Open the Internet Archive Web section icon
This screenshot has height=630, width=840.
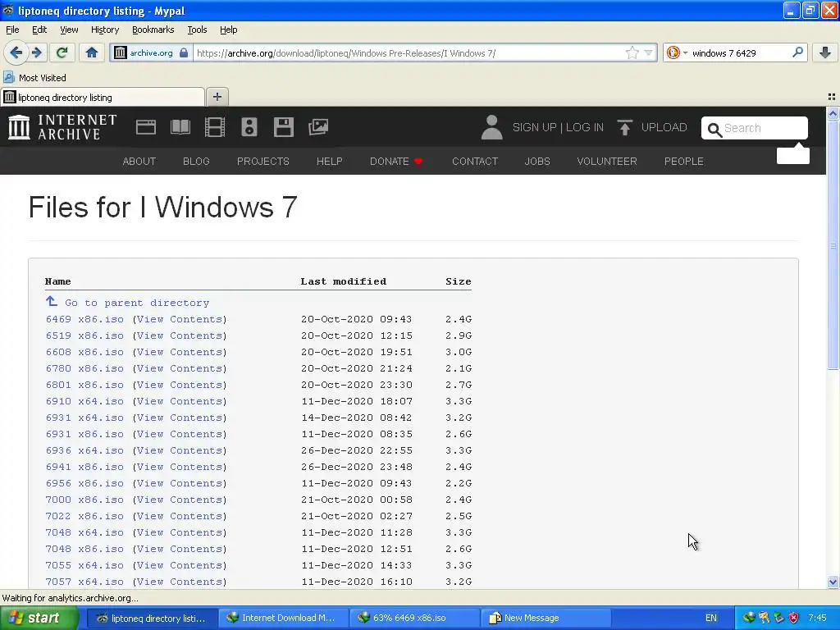click(x=146, y=127)
